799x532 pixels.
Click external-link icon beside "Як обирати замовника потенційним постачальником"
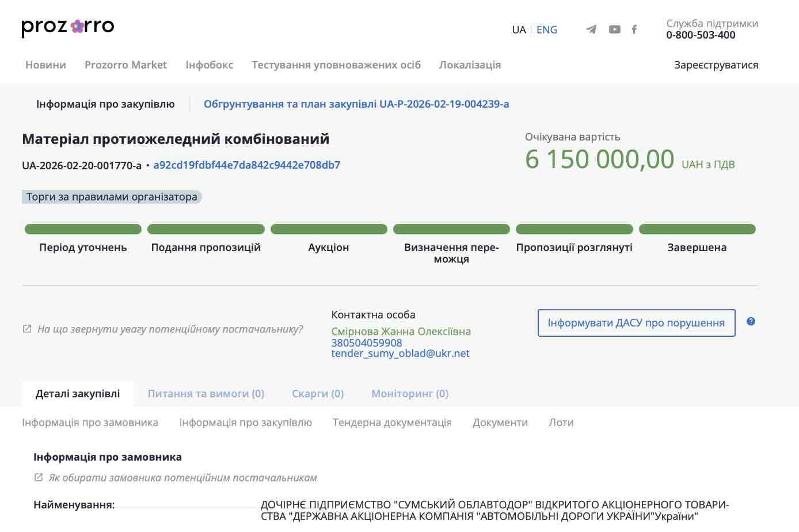point(38,477)
